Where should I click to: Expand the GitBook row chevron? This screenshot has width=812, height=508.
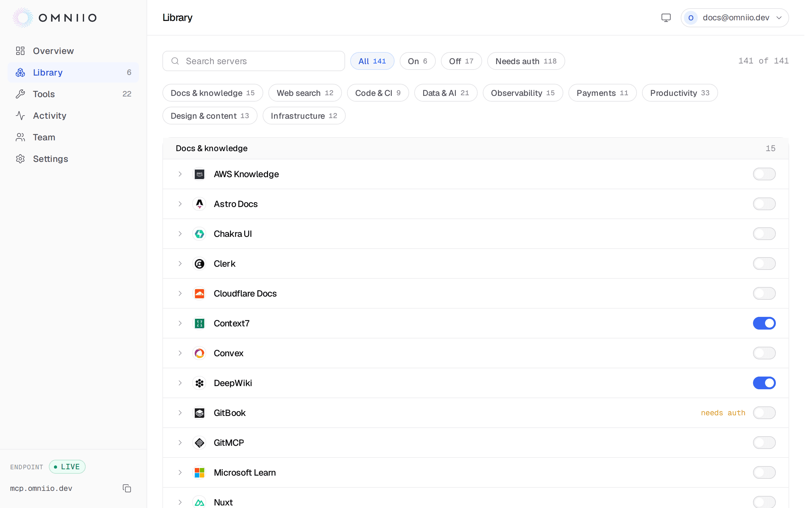[x=180, y=413]
